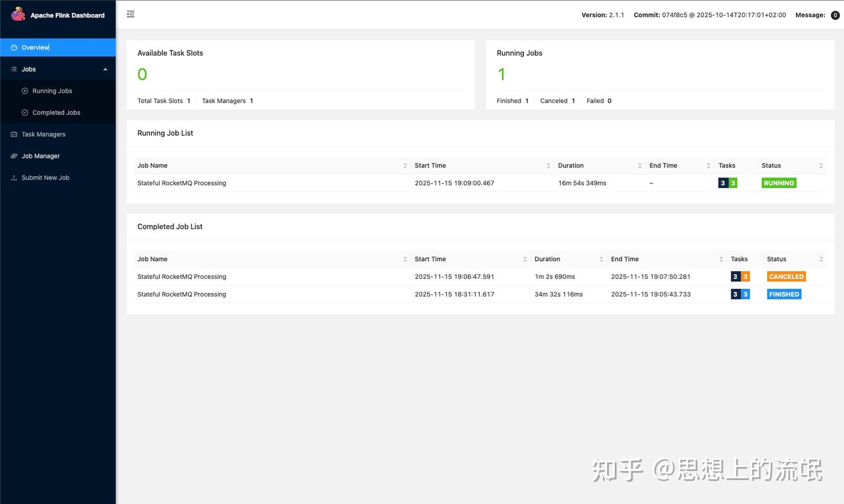Select the Overview compass icon in sidebar

coord(13,47)
